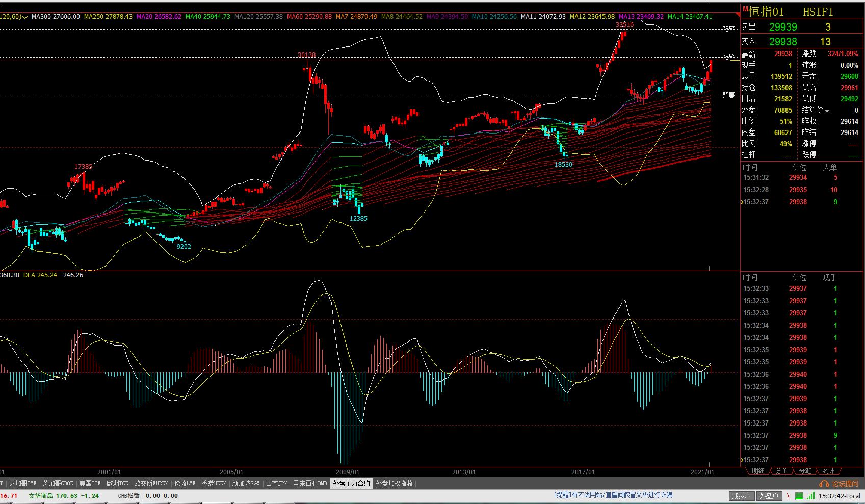Switch to the 芝加哥CBOE exchange tab
This screenshot has height=504, width=865.
point(58,483)
